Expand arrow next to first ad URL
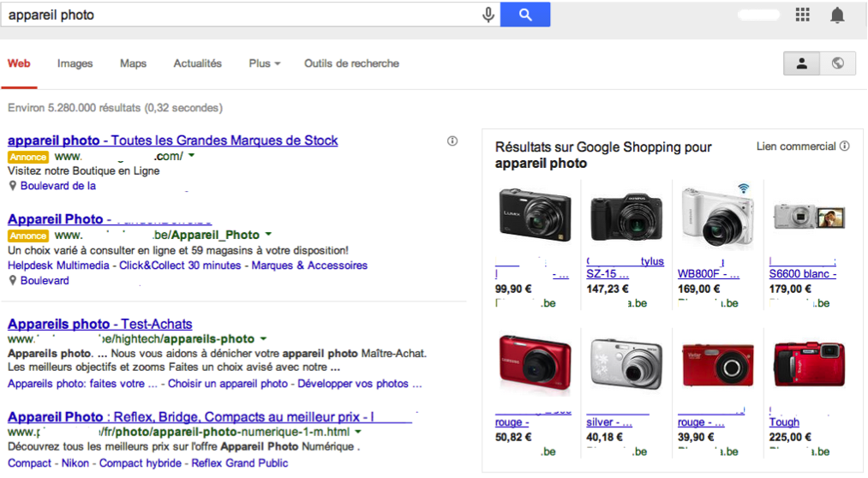Screen dimensions: 868x478 (192, 155)
